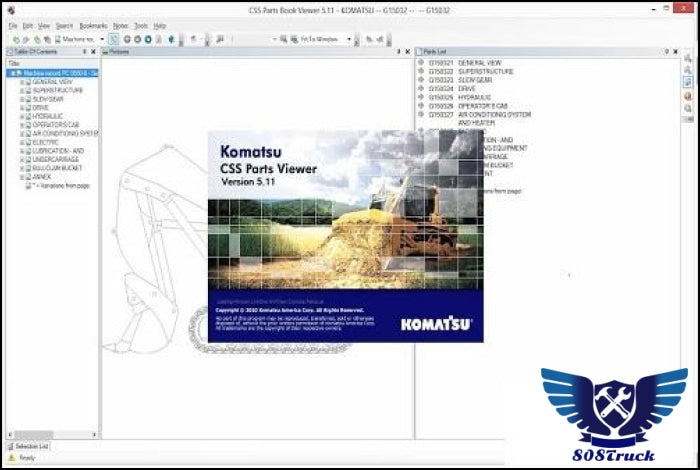Expand the SUPERSTRUCTURE tree node
The image size is (700, 470).
tap(22, 90)
